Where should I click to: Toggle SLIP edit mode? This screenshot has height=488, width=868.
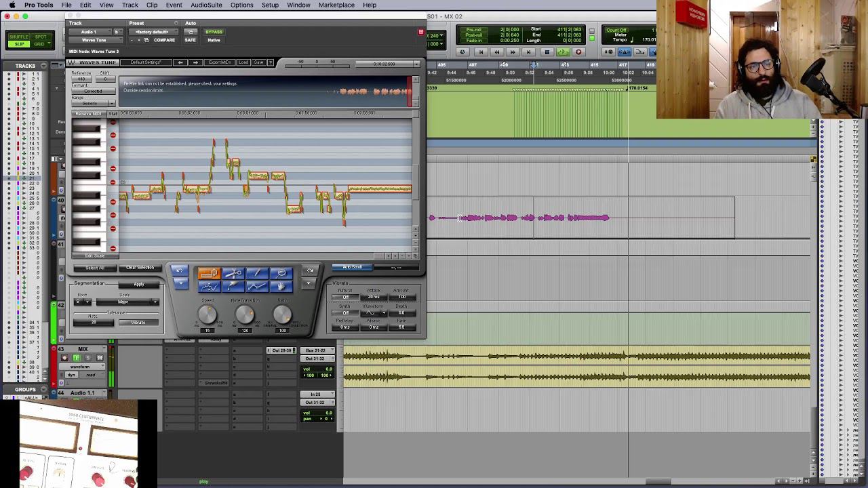[19, 44]
